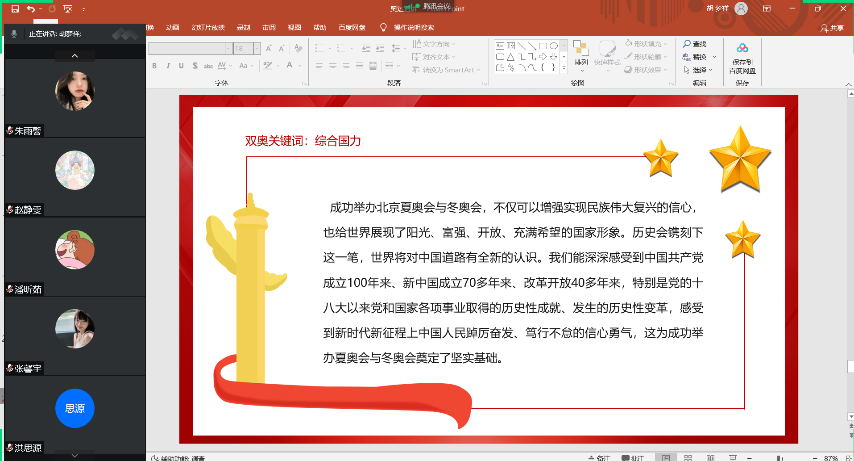Toggle Underline formatting

tap(180, 66)
